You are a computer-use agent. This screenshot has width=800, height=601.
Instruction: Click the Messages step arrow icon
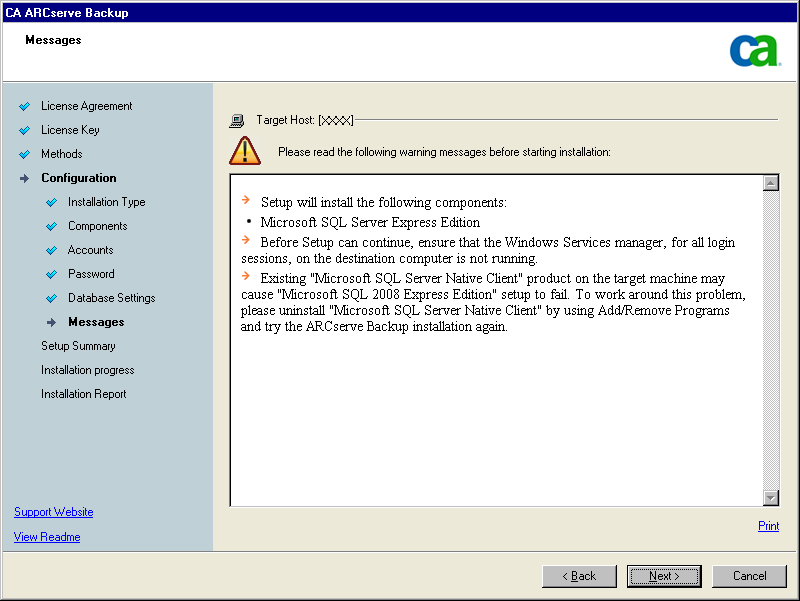coord(52,322)
